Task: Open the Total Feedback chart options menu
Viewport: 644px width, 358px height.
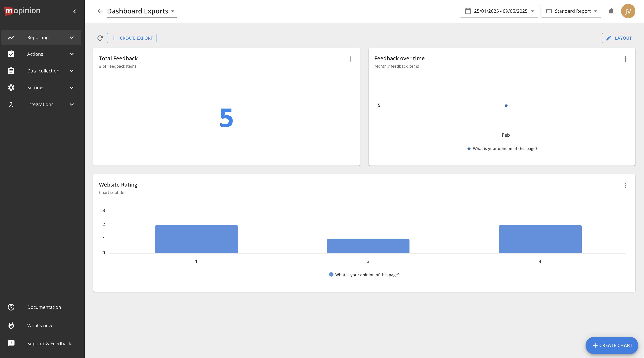Action: [x=350, y=59]
